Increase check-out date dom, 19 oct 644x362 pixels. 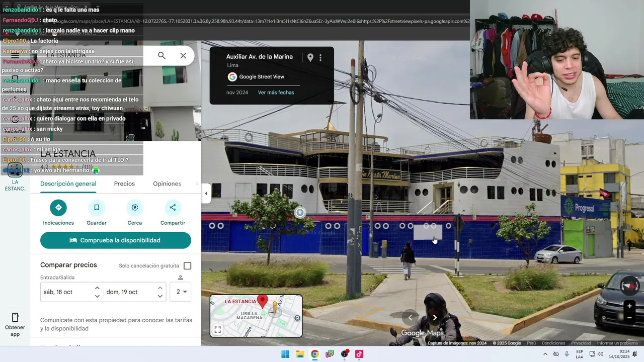tap(160, 288)
